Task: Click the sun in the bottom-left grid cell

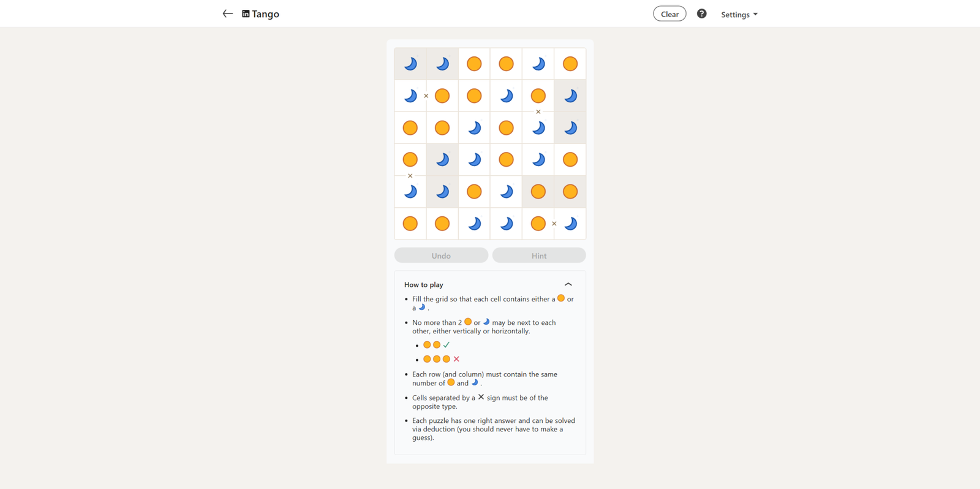Action: click(410, 224)
